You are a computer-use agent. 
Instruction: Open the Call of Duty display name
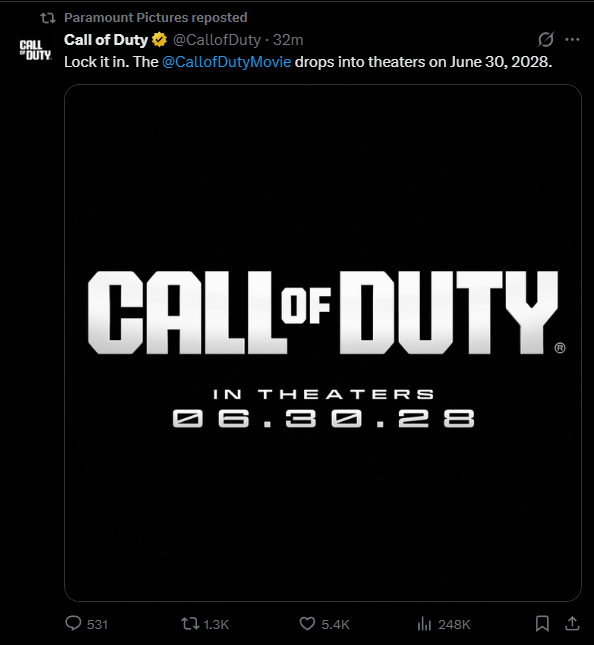(x=106, y=40)
